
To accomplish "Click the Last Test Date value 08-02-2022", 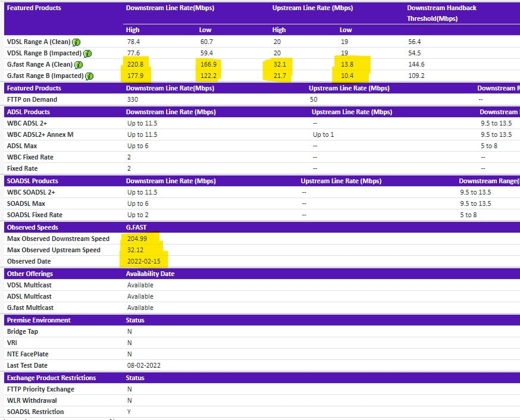I will pyautogui.click(x=143, y=365).
